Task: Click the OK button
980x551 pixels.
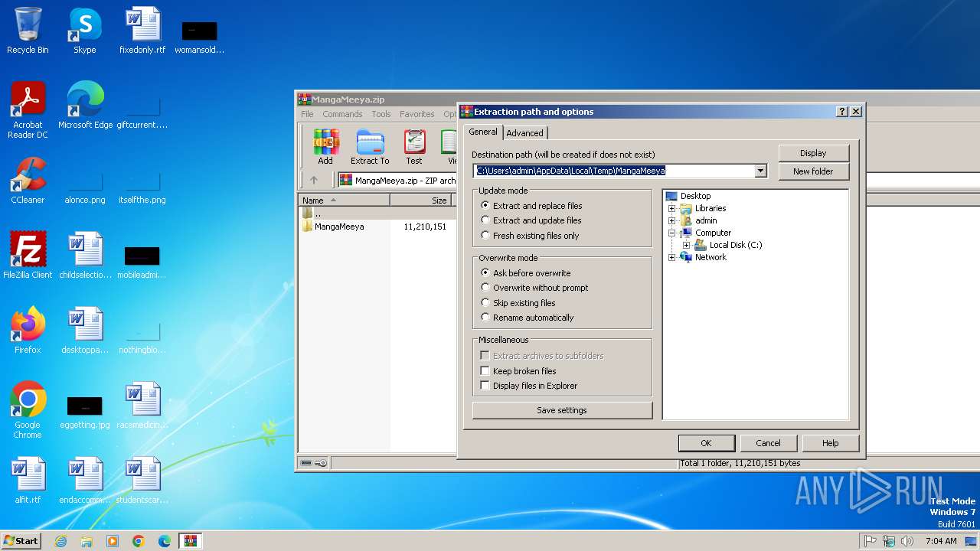Action: point(706,443)
